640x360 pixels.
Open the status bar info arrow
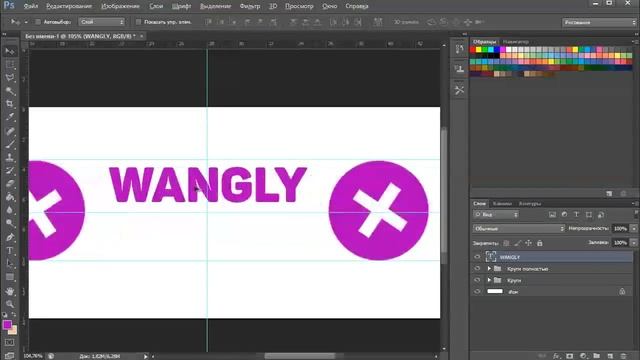(145, 356)
